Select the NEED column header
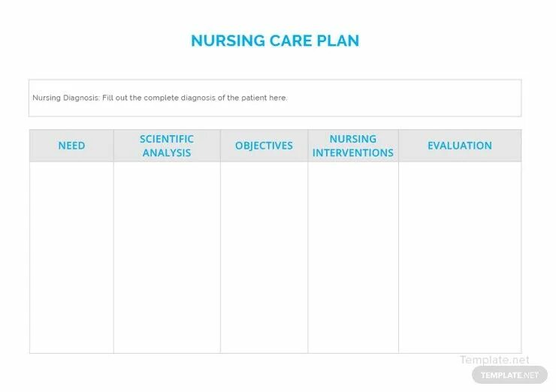 (71, 146)
